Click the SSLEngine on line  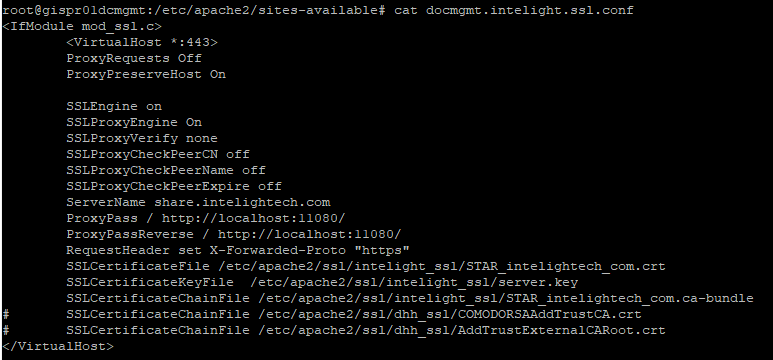click(114, 107)
